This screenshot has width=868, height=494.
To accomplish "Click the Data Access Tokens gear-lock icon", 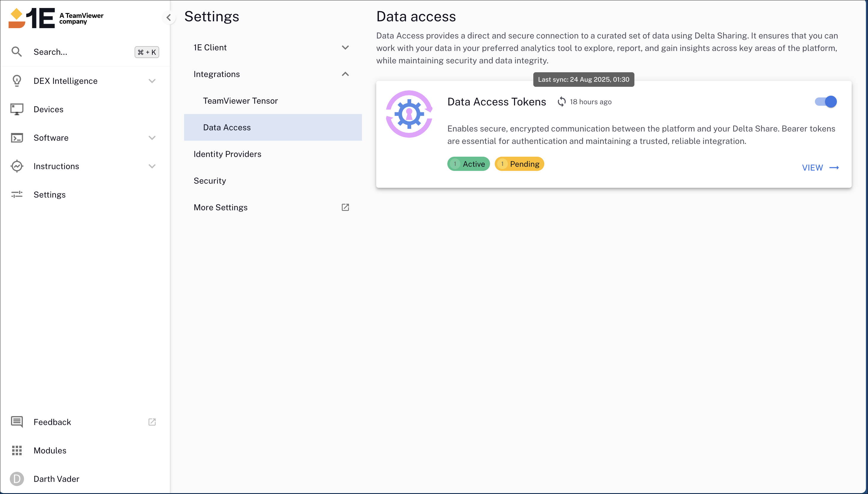I will 409,114.
